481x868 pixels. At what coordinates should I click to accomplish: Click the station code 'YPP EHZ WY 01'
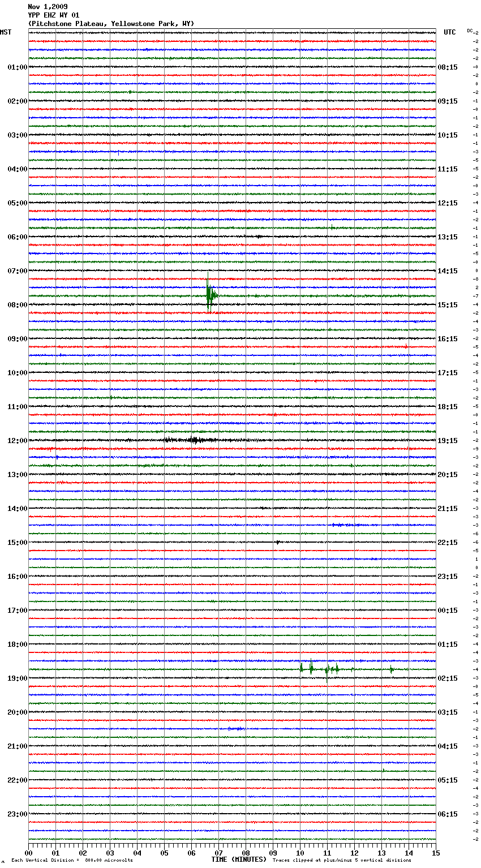pyautogui.click(x=54, y=15)
